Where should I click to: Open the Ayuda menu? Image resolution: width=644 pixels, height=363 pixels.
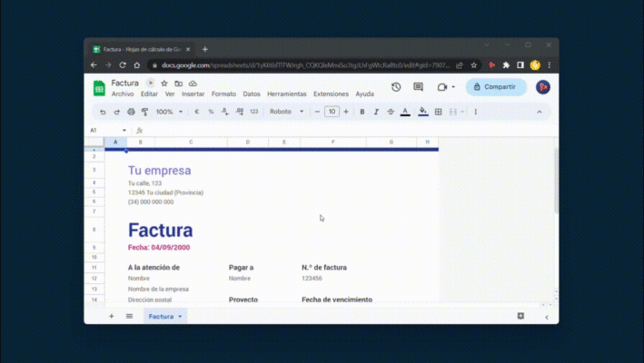365,94
